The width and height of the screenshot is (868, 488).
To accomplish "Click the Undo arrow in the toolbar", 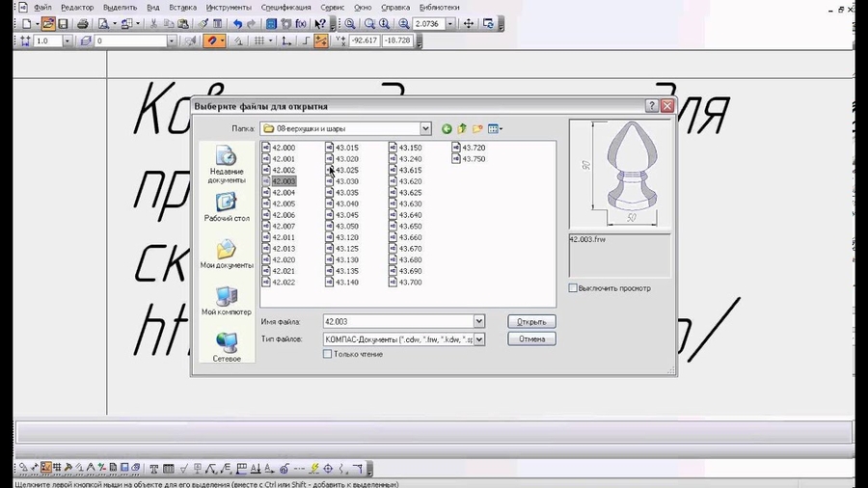I will (x=237, y=23).
